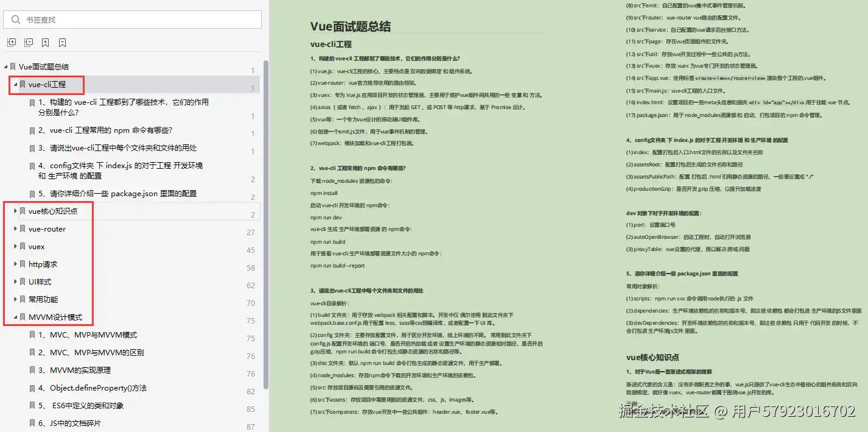Click the bookmark icon beside 4、Object.defineProperty()方法
The image size is (868, 432).
click(x=32, y=388)
